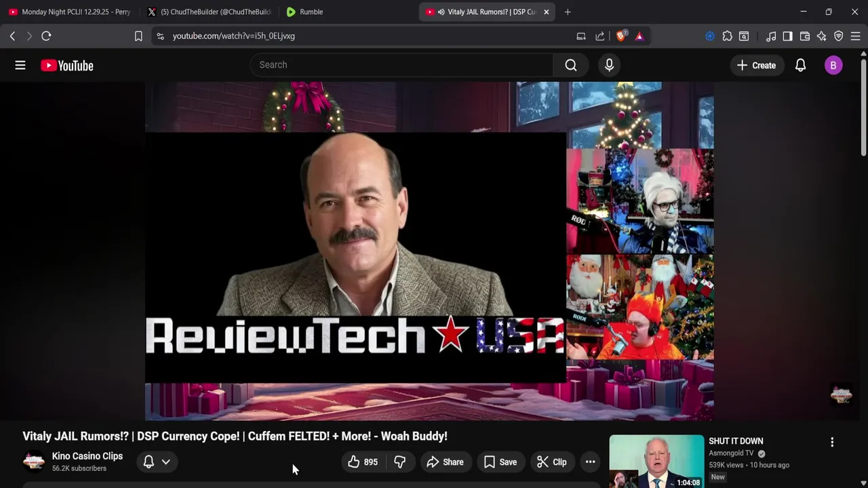Save video to playlist
This screenshot has height=488, width=868.
click(500, 462)
